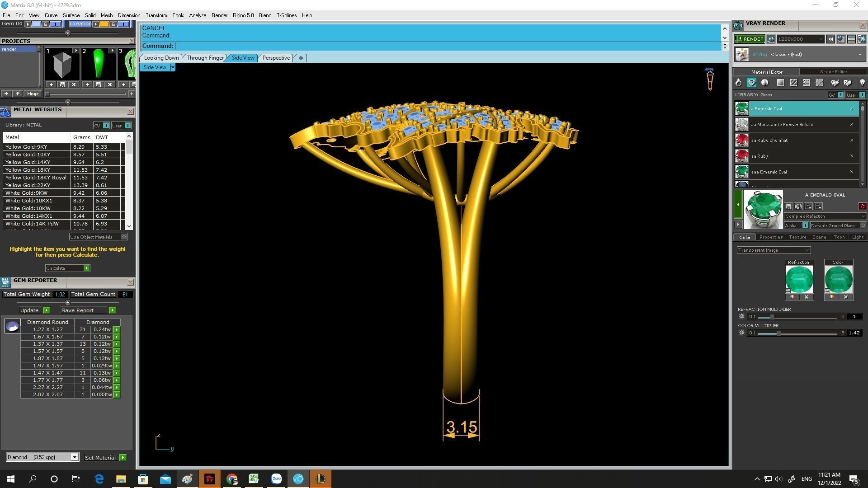Click the add project plus button
The width and height of the screenshot is (868, 488).
click(6, 94)
